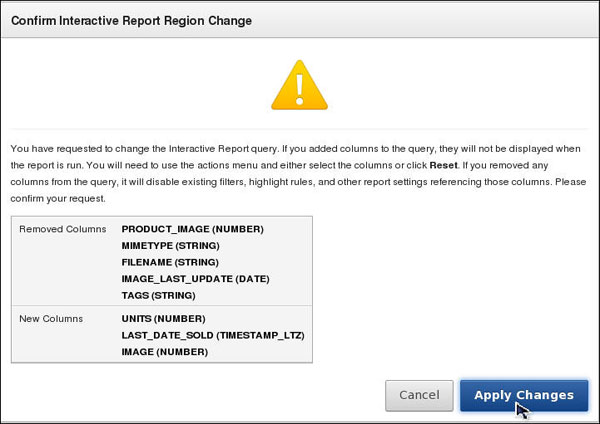The width and height of the screenshot is (600, 424).
Task: Click the IMAGE_LAST_UPDATE (DATE) removed column entry
Action: [x=195, y=278]
